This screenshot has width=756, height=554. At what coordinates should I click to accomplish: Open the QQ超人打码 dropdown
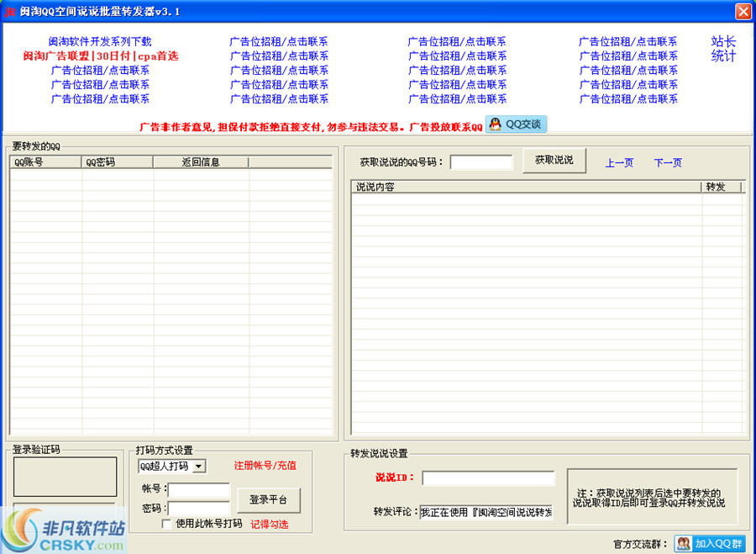point(199,467)
